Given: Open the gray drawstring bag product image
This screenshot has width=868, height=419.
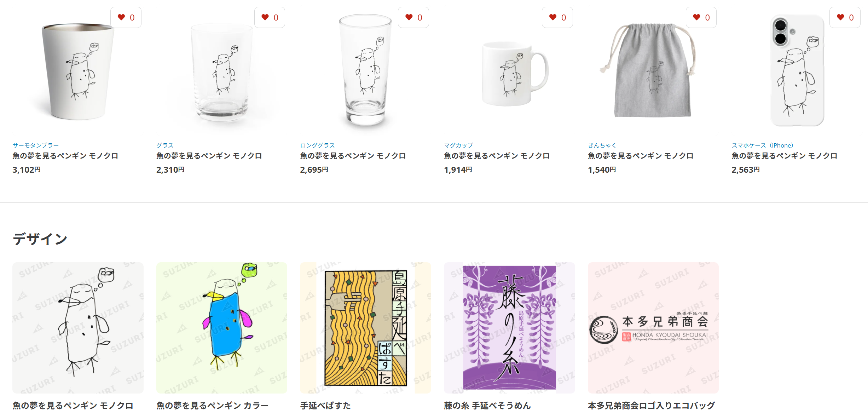Looking at the screenshot, I should click(x=653, y=71).
